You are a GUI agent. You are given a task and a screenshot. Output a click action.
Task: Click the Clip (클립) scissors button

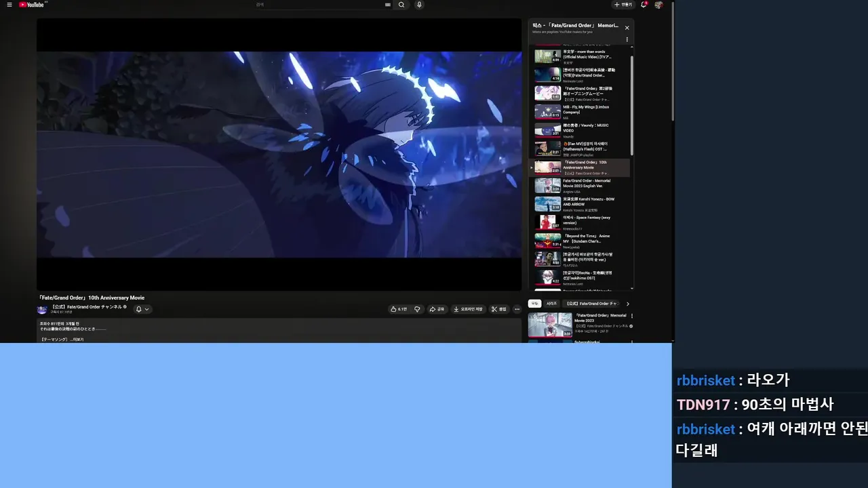point(499,309)
